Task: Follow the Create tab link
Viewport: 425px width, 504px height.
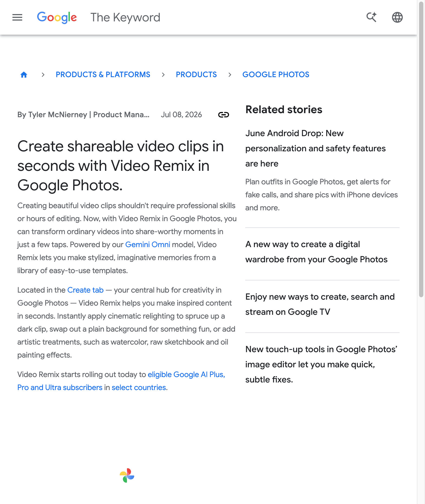Action: coord(85,290)
